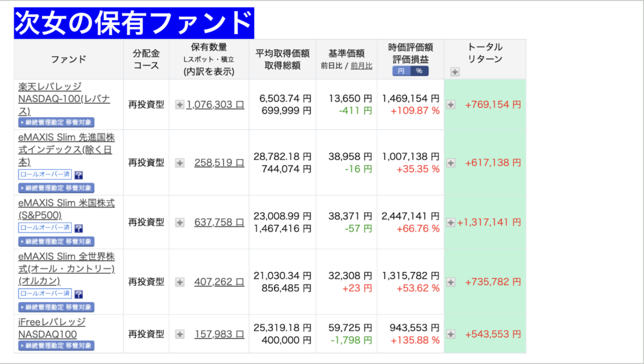Image resolution: width=644 pixels, height=364 pixels.
Task: Click the help icon under オルカン fund
Action: click(x=79, y=294)
